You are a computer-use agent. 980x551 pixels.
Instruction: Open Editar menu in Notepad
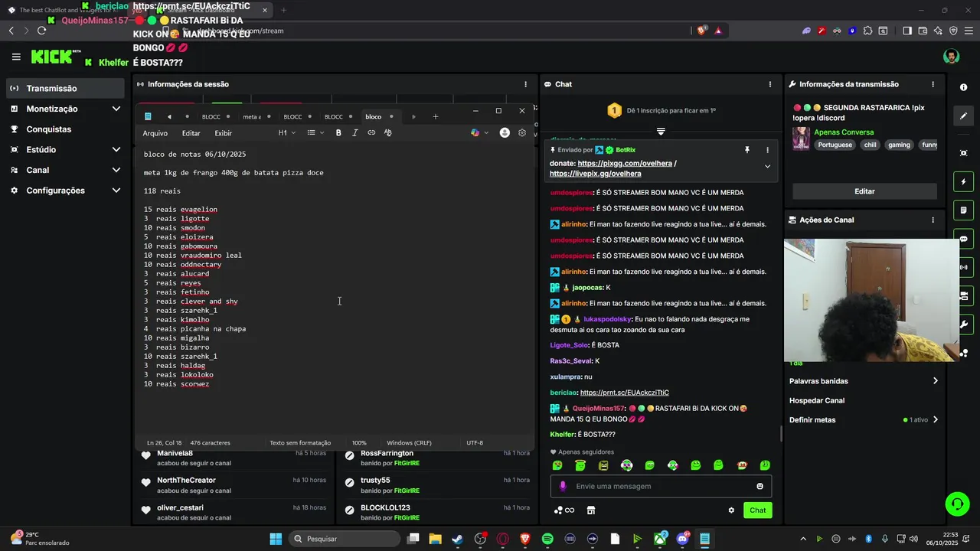tap(191, 133)
